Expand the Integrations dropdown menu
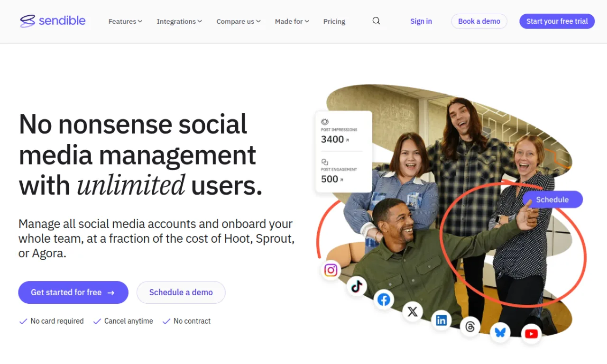This screenshot has width=607, height=364. [179, 21]
